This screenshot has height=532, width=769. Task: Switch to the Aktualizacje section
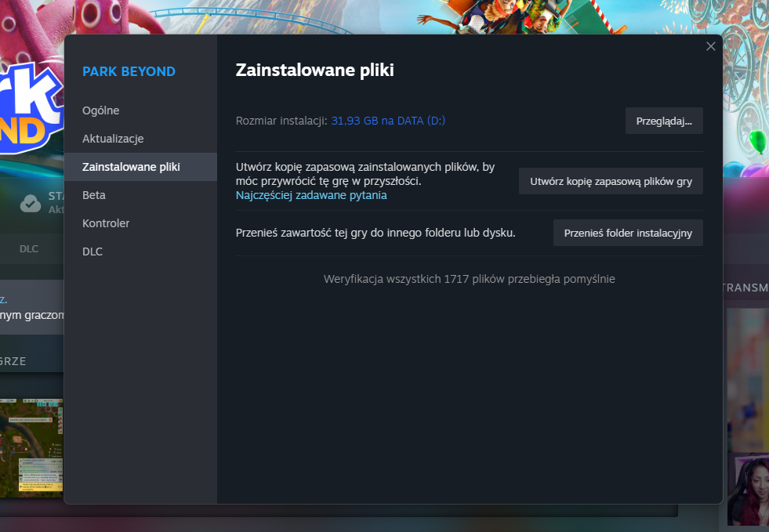coord(140,139)
